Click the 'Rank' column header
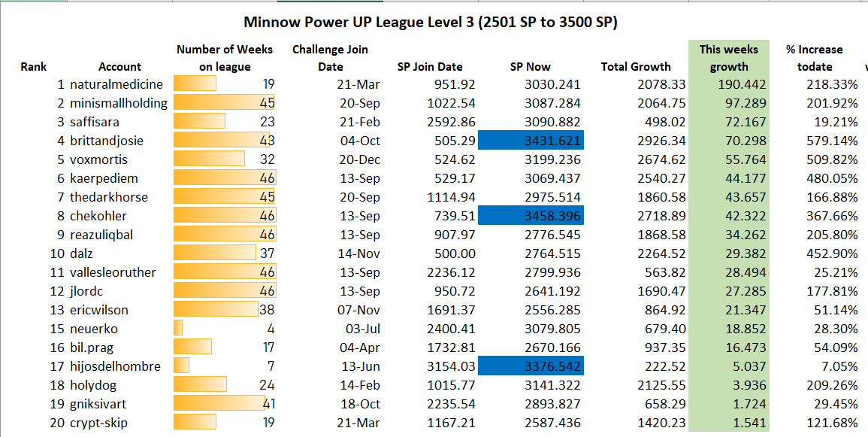868x437 pixels. [34, 67]
